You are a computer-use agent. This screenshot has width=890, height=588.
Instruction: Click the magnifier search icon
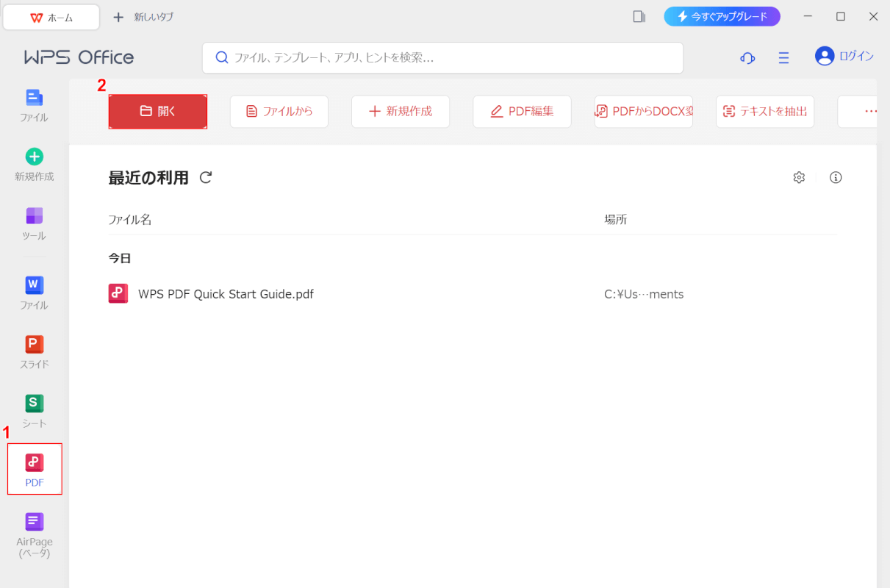point(221,57)
